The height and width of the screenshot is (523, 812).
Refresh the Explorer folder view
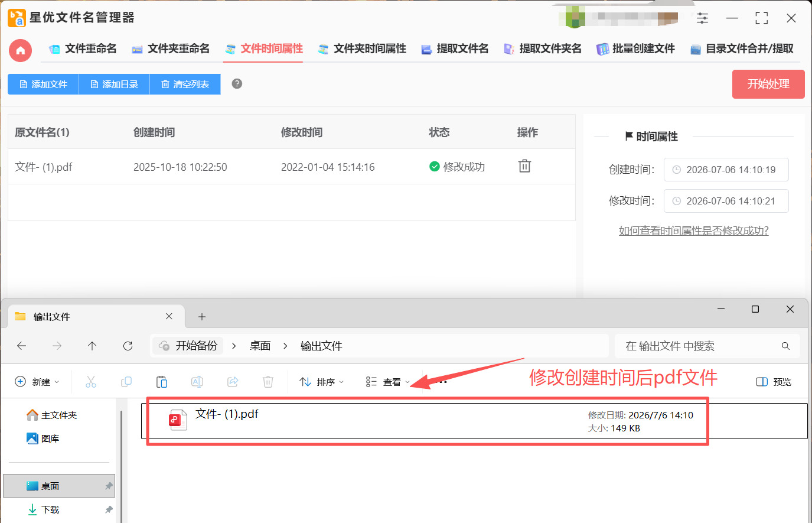pyautogui.click(x=128, y=346)
